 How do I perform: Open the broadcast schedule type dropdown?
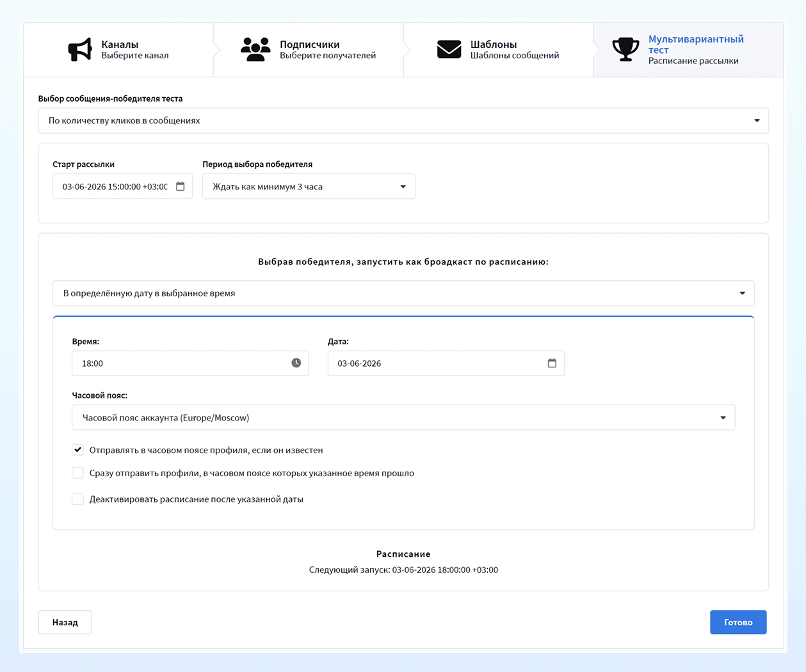coord(403,293)
